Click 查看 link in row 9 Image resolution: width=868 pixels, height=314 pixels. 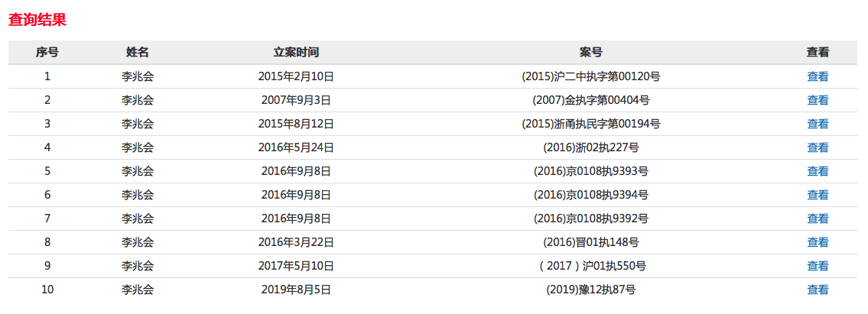click(818, 266)
